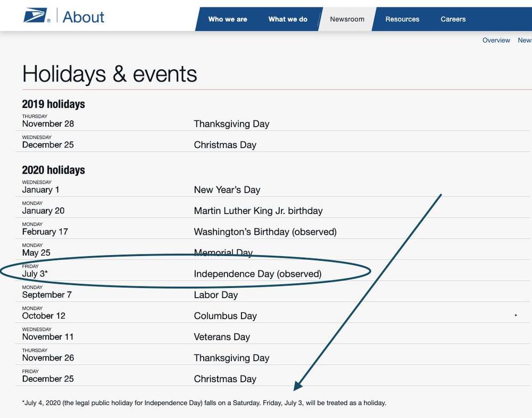Image resolution: width=532 pixels, height=418 pixels.
Task: Open the What we do menu
Action: [288, 19]
